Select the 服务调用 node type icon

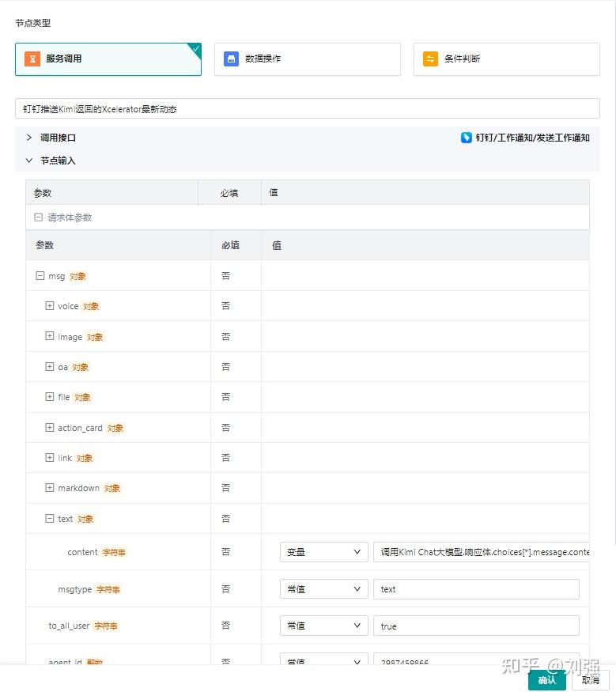click(32, 57)
